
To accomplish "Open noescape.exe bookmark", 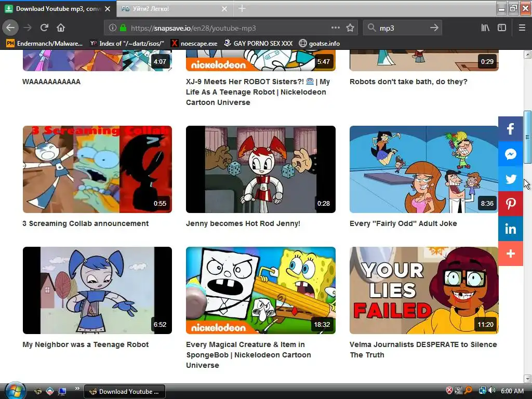I will click(194, 44).
